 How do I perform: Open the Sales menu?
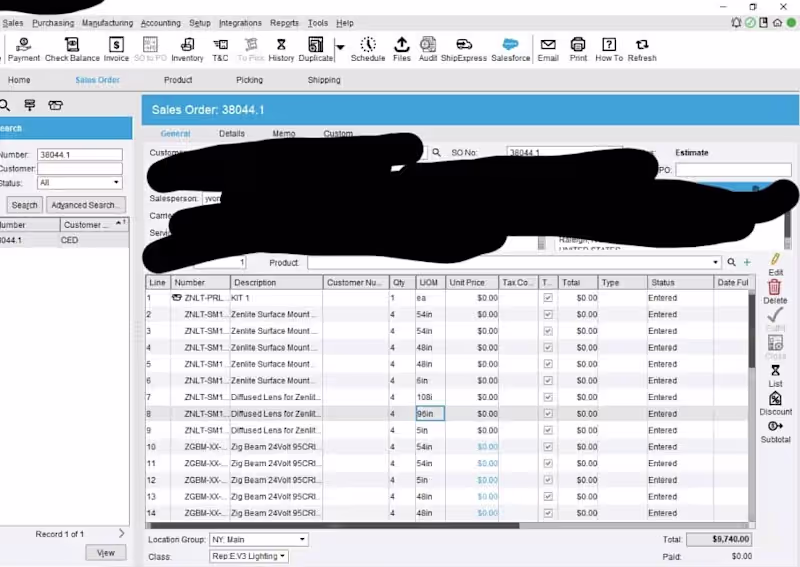[x=13, y=23]
